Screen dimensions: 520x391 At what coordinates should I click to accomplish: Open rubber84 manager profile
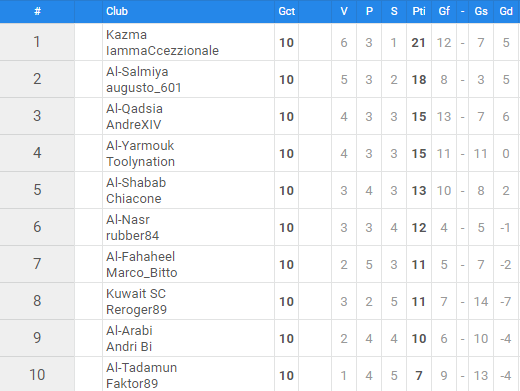133,236
